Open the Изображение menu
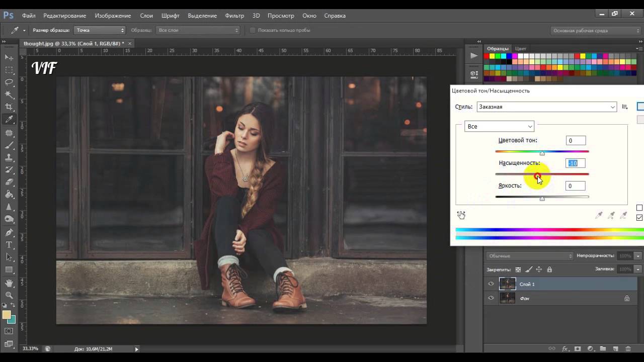Screen dimensions: 644x362 [113, 16]
